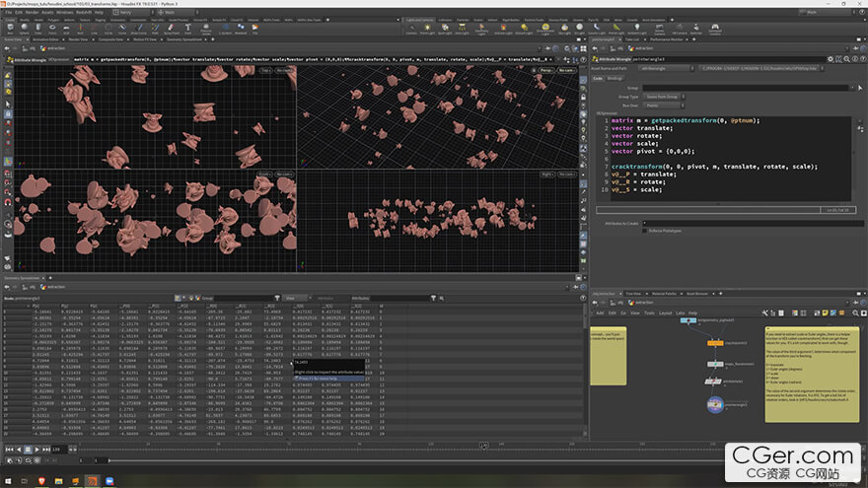This screenshot has width=868, height=488.
Task: Click the No cam button in the top-left viewport
Action: coord(282,71)
